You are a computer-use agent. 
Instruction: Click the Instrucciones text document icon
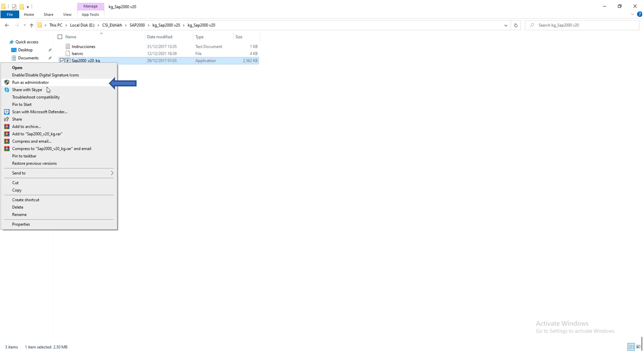pos(68,46)
